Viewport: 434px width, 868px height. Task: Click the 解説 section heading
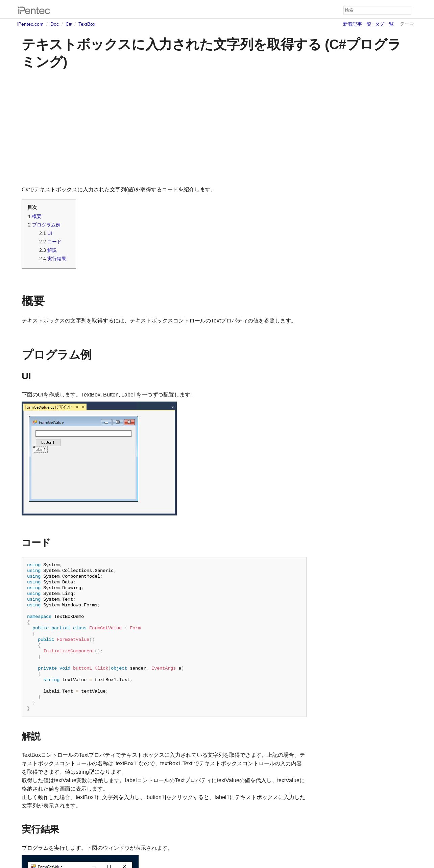click(31, 737)
